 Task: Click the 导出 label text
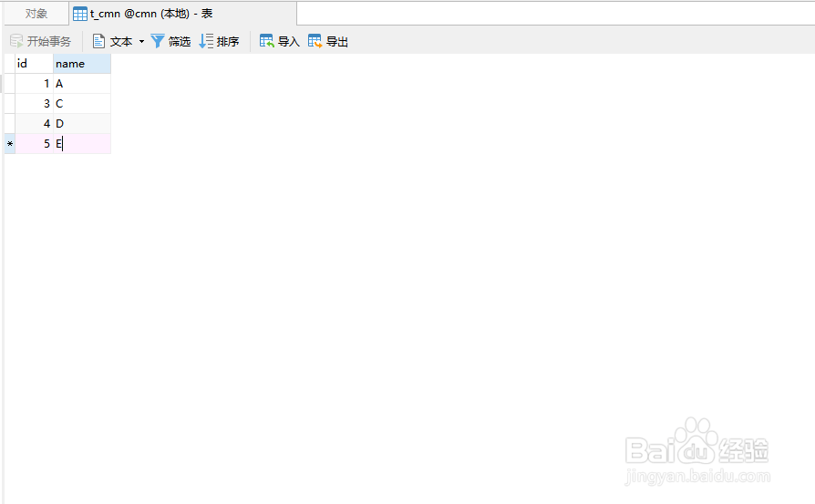pos(336,42)
